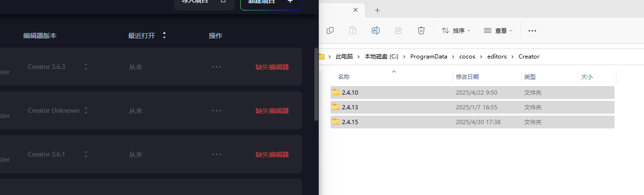Click the cocos breadcrumb in address bar
Viewport: 644px width, 195px height.
[x=467, y=57]
